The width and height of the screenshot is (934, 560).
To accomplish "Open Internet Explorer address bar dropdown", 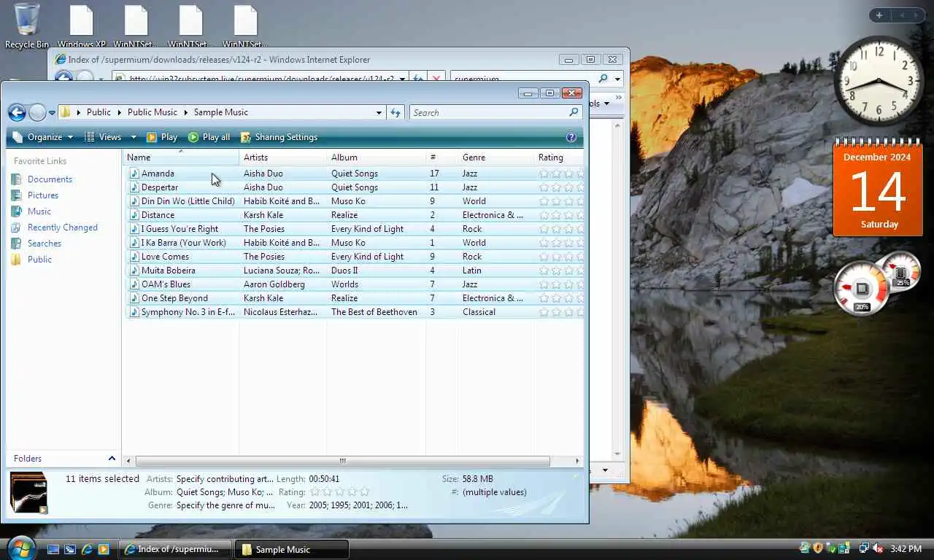I will [402, 79].
